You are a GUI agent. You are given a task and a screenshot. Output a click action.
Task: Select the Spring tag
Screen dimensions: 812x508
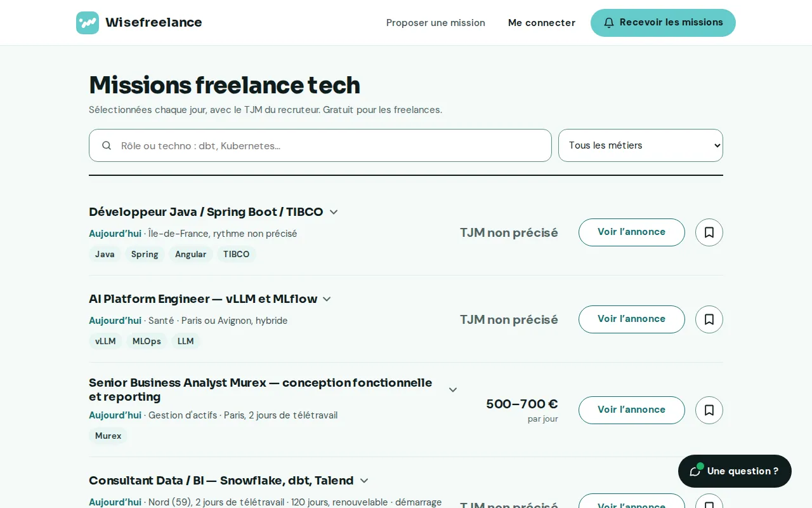click(145, 255)
